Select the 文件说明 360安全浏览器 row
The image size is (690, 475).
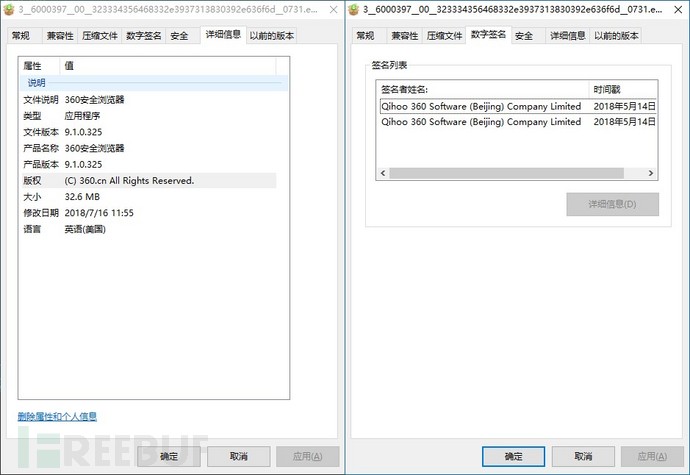click(x=148, y=100)
